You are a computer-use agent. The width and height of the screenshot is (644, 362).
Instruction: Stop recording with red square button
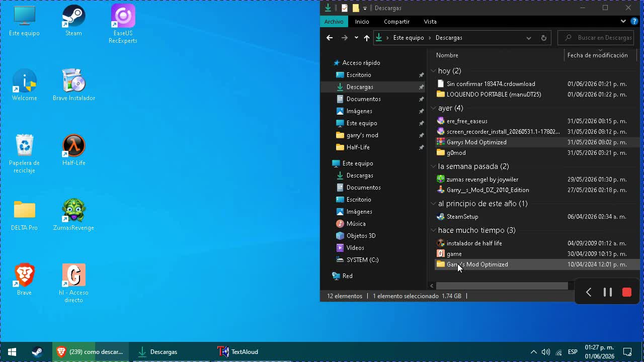pos(626,292)
